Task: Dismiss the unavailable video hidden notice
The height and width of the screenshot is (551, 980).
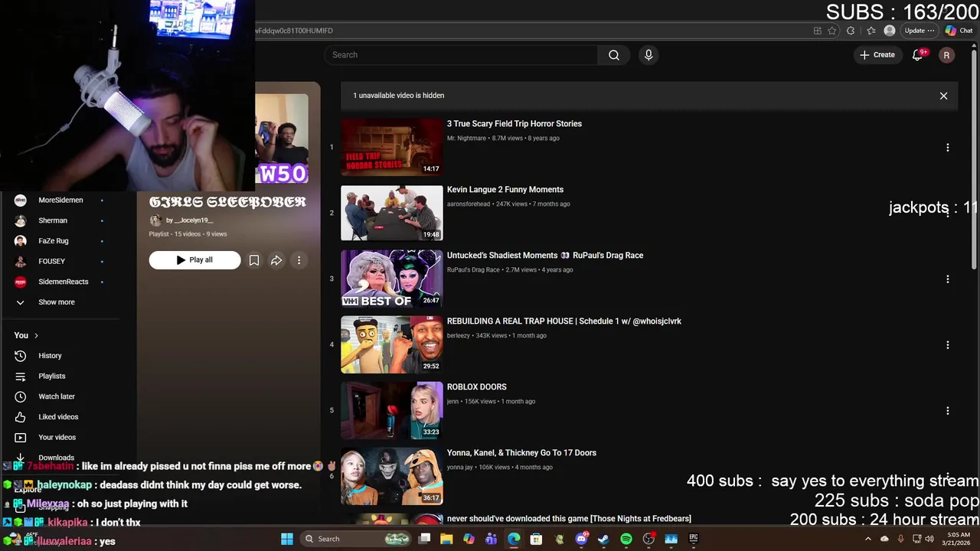Action: 943,96
